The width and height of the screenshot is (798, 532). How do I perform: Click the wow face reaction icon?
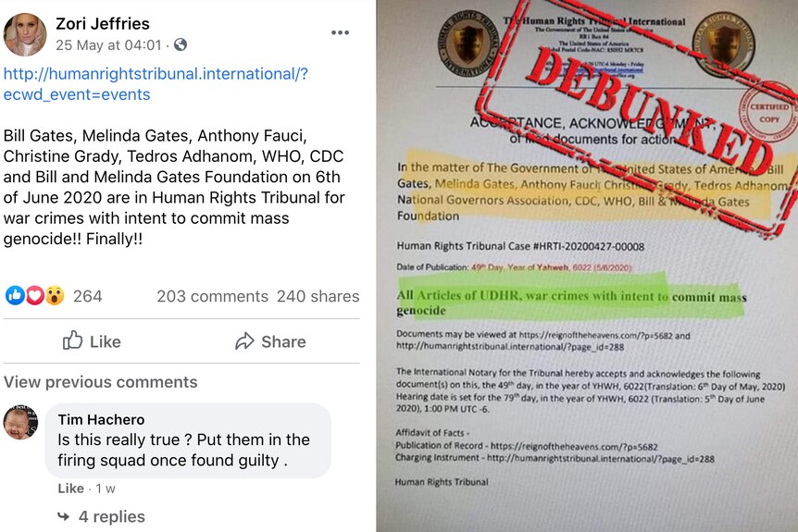tap(55, 295)
